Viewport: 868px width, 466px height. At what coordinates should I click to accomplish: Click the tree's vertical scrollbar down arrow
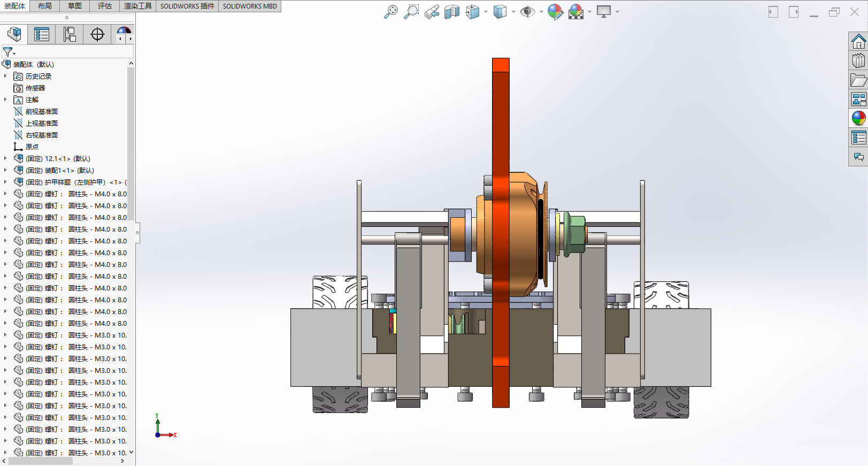(x=131, y=453)
